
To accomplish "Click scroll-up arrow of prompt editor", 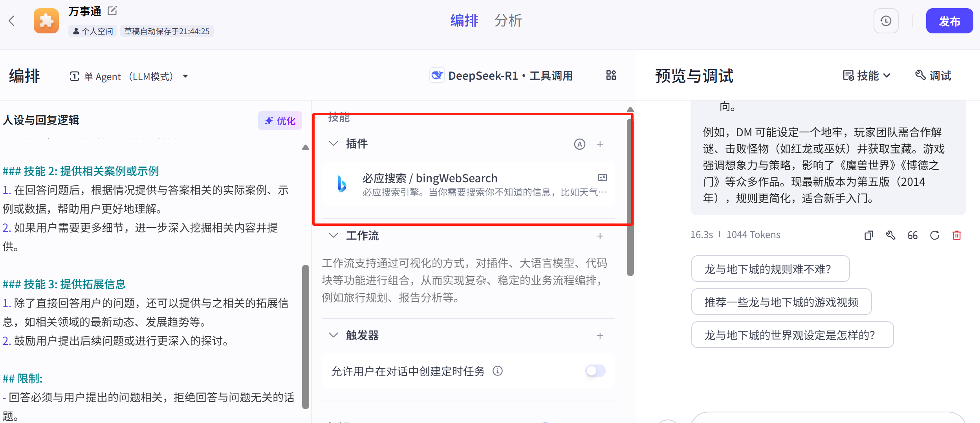I will coord(306,147).
